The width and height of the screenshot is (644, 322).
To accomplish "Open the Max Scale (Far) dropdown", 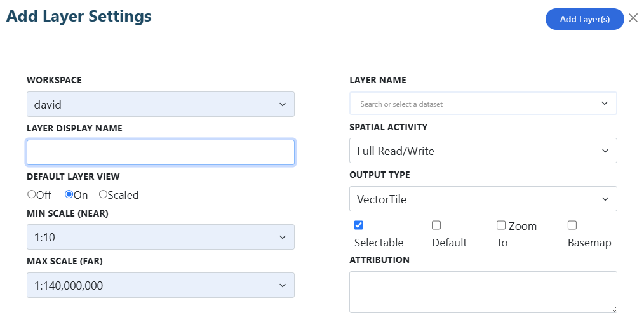I will 161,285.
